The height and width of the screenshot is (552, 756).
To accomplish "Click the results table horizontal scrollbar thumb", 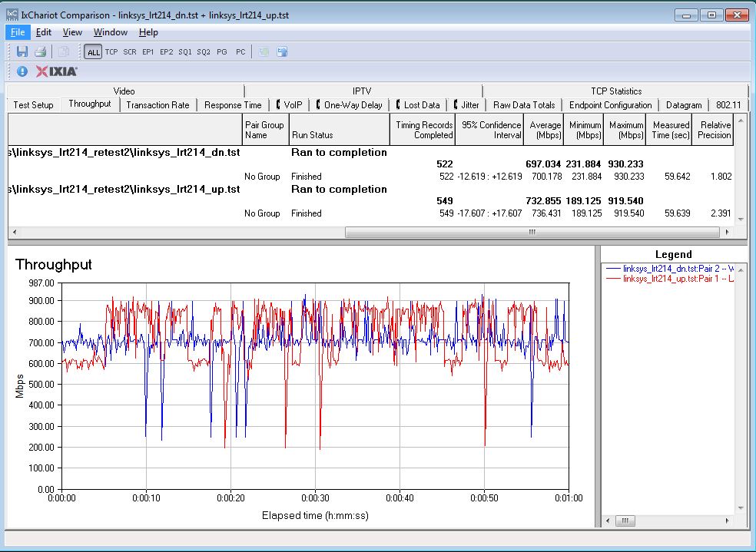I will (x=532, y=232).
